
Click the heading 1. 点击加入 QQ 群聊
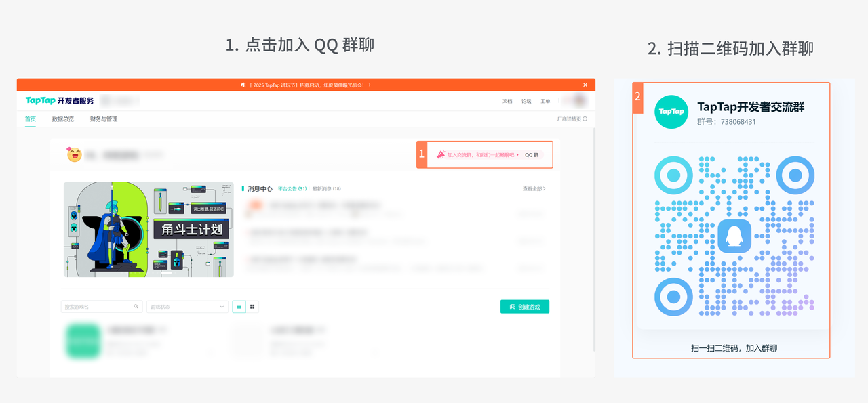coord(300,45)
